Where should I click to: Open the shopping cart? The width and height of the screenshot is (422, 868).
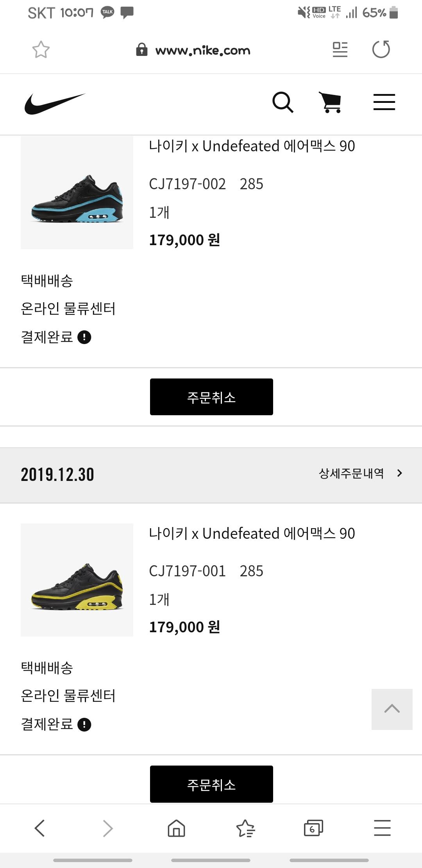[x=331, y=102]
